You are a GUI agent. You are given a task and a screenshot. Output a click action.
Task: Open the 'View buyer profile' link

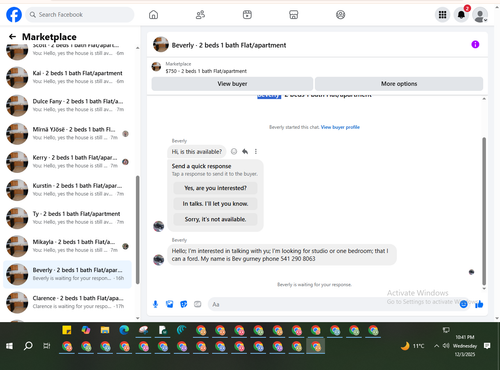coord(340,127)
